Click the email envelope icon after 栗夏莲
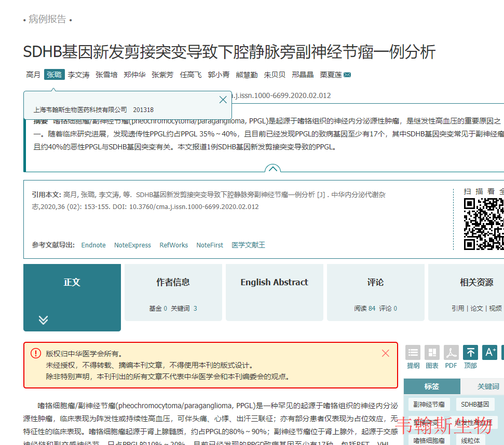The image size is (504, 445). pos(347,75)
